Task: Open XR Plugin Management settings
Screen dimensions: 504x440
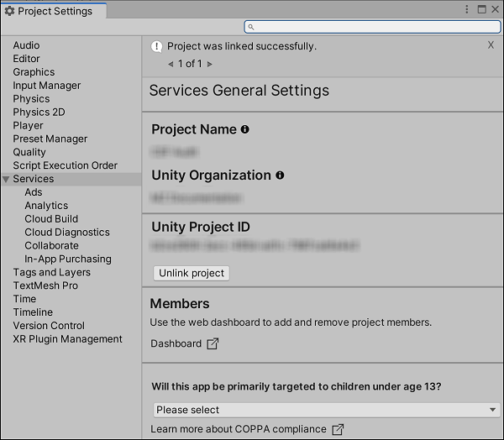Action: point(67,339)
